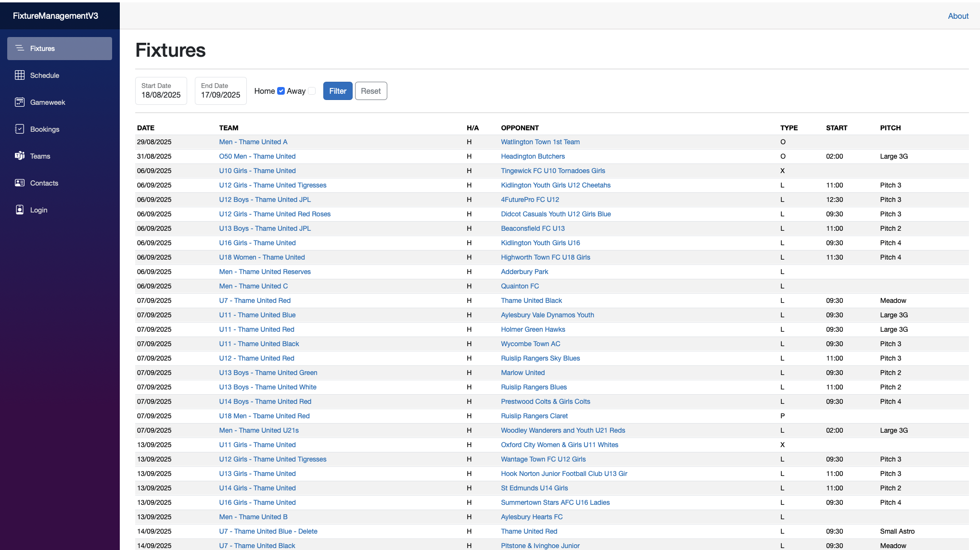Open the Teams people icon

pos(20,156)
